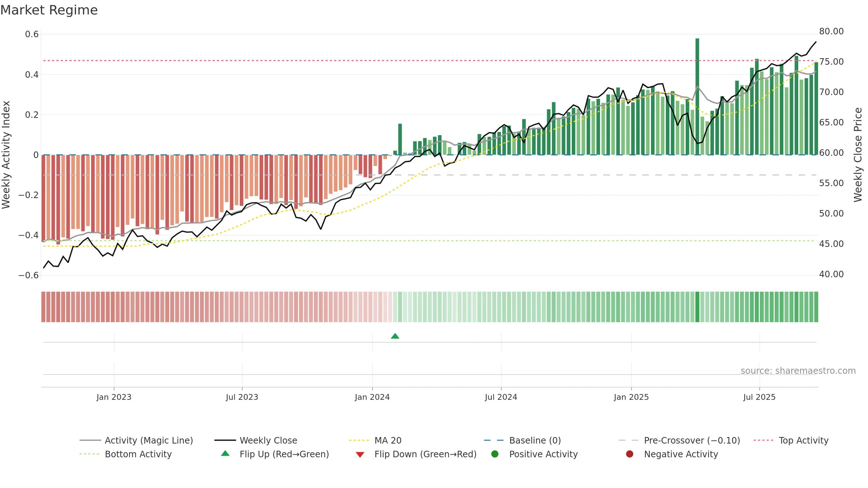Viewport: 868px width, 488px height.
Task: Click the Market Regime chart title
Action: 49,10
